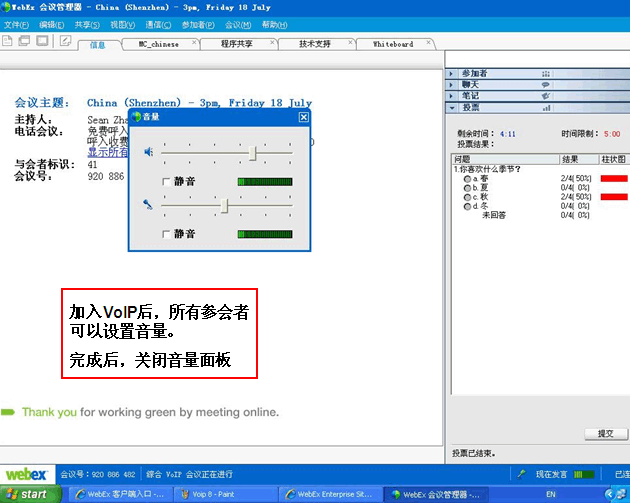Click the 参加者 panel icon
Image resolution: width=630 pixels, height=503 pixels.
pos(546,74)
